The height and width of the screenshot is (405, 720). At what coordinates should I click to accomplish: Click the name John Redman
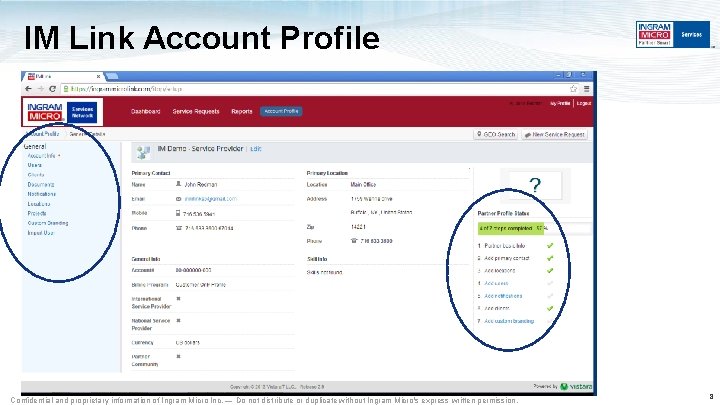pyautogui.click(x=201, y=185)
